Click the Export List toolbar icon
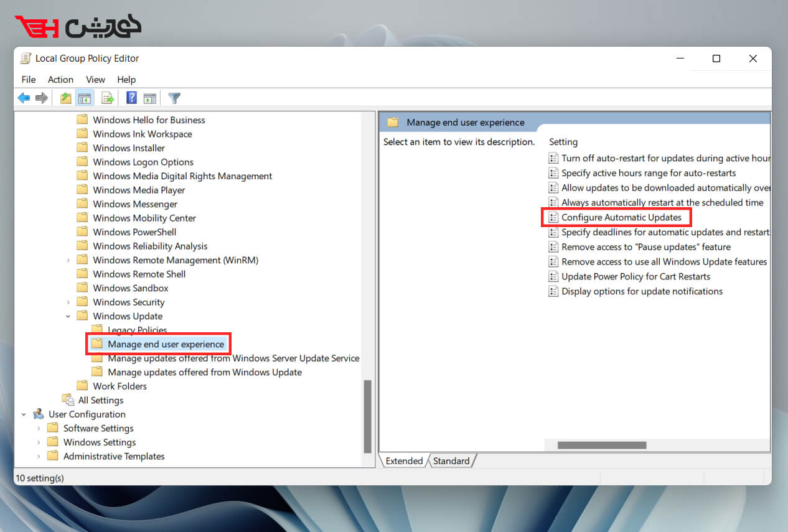The height and width of the screenshot is (532, 788). pos(107,98)
